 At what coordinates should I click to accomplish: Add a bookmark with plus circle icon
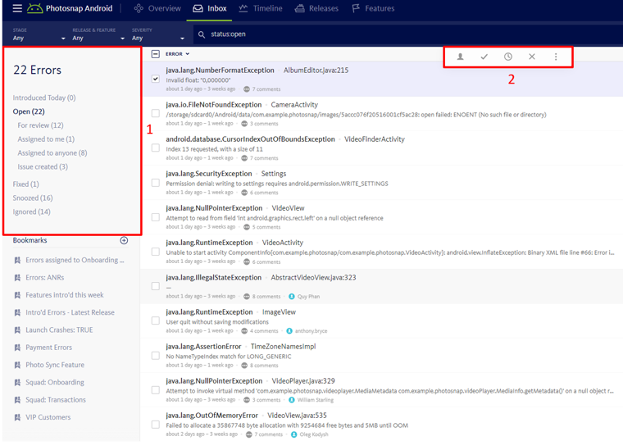click(124, 240)
